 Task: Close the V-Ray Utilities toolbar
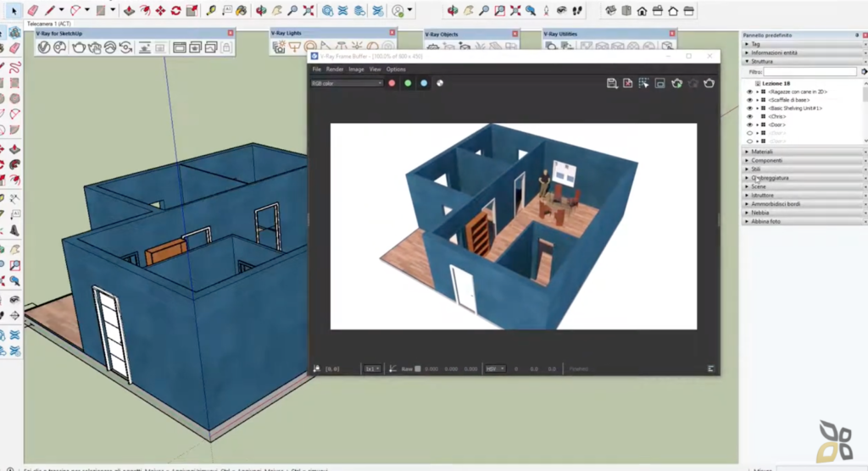point(672,34)
